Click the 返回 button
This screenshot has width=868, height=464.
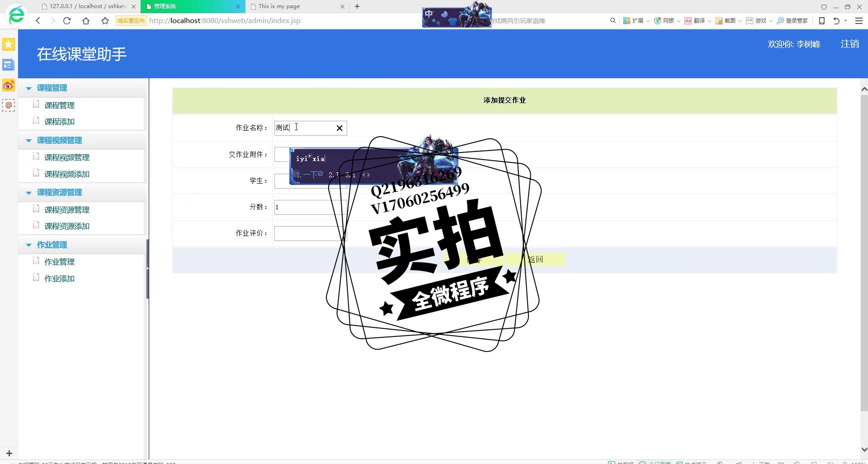point(535,260)
